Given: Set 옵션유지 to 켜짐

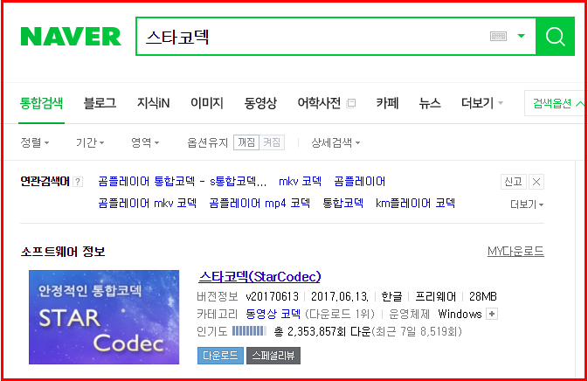Looking at the screenshot, I should point(272,142).
